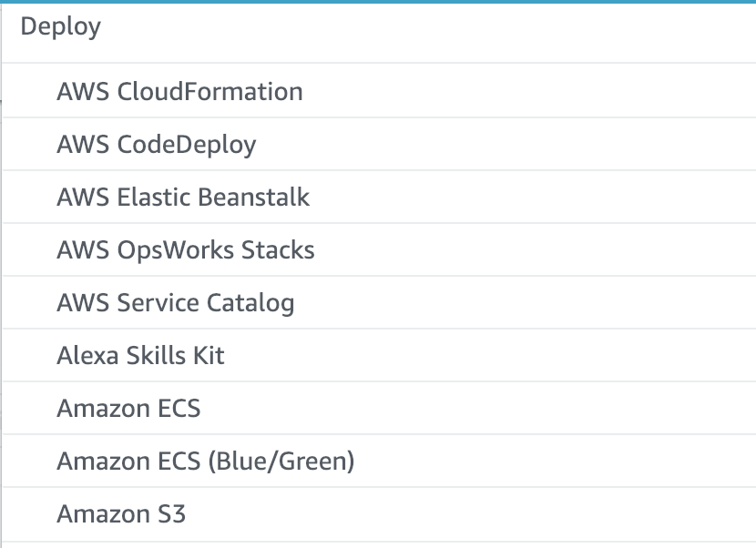Click the Deploy group header
Image resolution: width=756 pixels, height=548 pixels.
(x=60, y=27)
